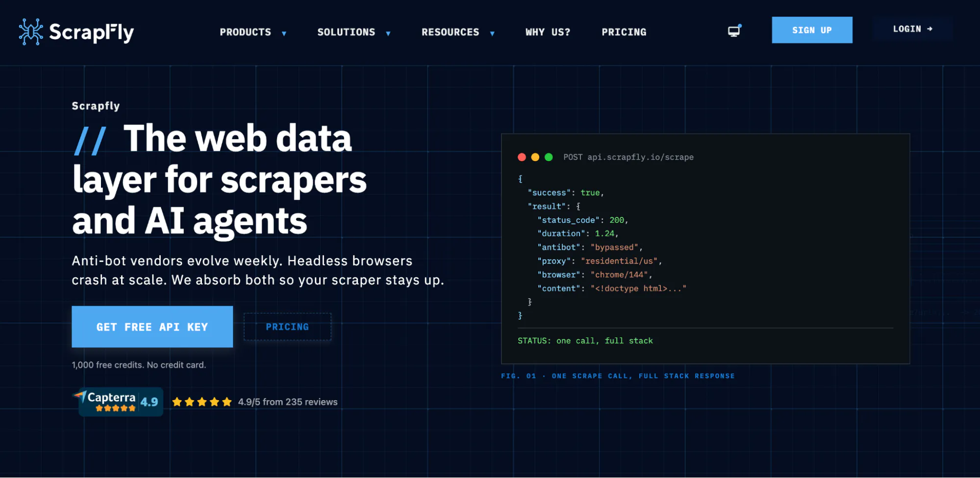Click the '"proxy": "residential/us"' line
Viewport: 980px width, 478px height.
[x=600, y=261]
